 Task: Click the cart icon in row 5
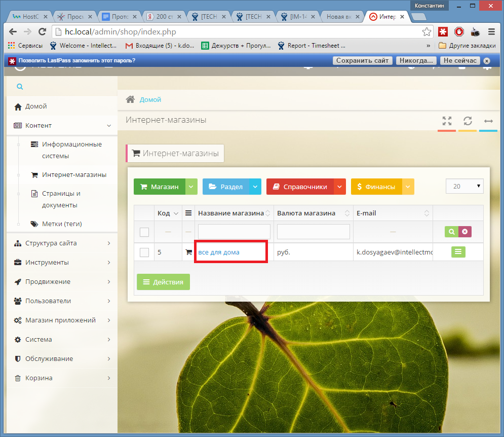pos(188,252)
